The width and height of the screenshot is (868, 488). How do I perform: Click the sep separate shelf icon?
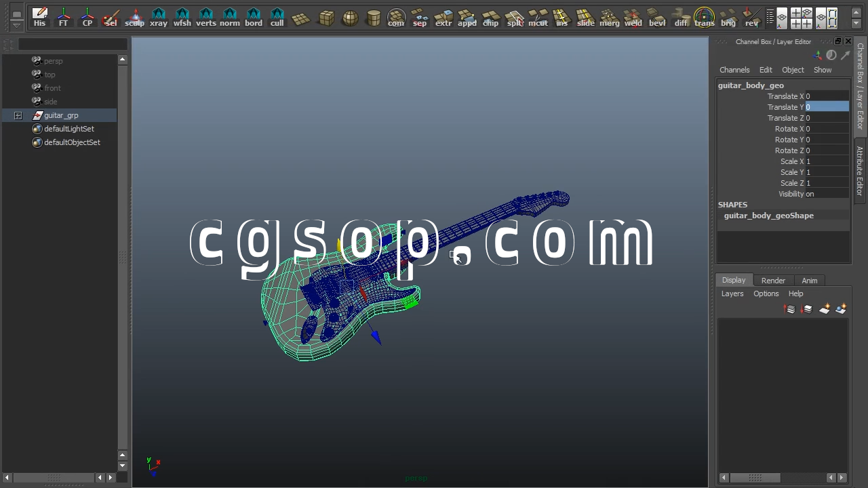click(420, 18)
